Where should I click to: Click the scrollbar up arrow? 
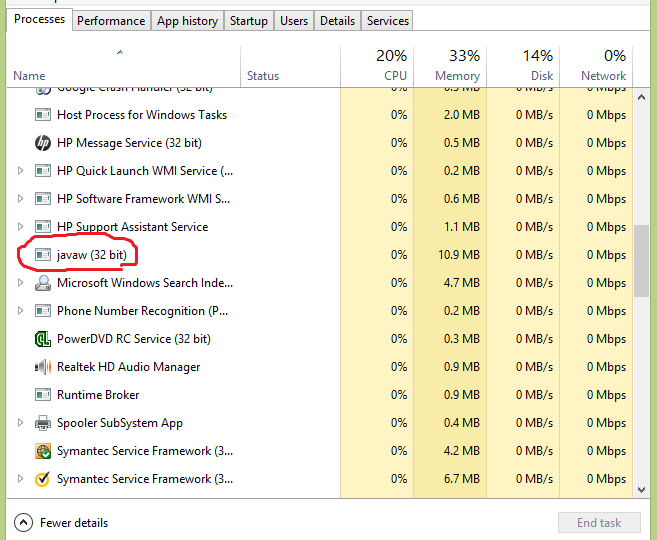click(641, 98)
